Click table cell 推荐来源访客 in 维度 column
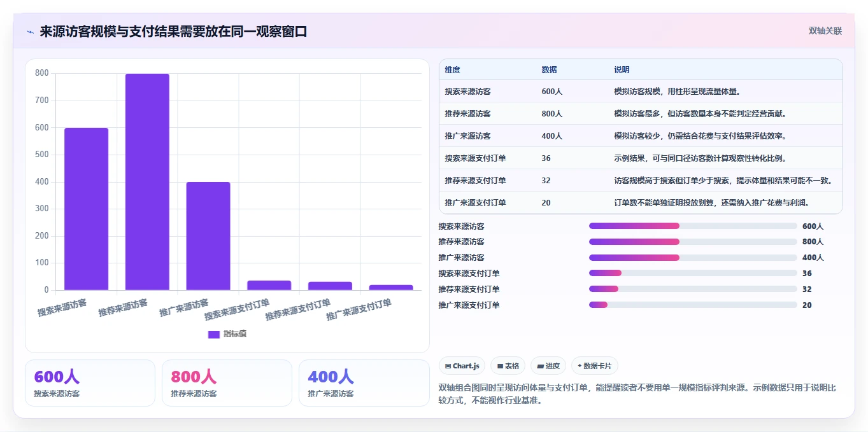The width and height of the screenshot is (868, 432). 467,114
